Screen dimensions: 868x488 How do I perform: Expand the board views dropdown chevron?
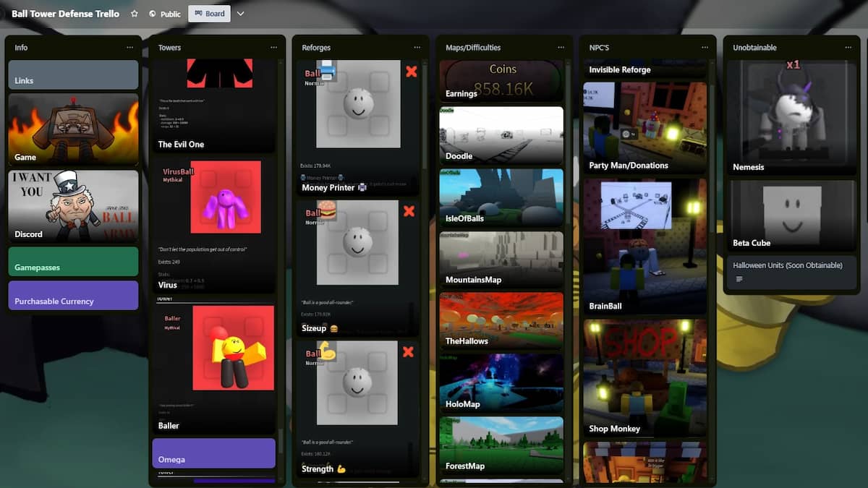[x=240, y=14]
